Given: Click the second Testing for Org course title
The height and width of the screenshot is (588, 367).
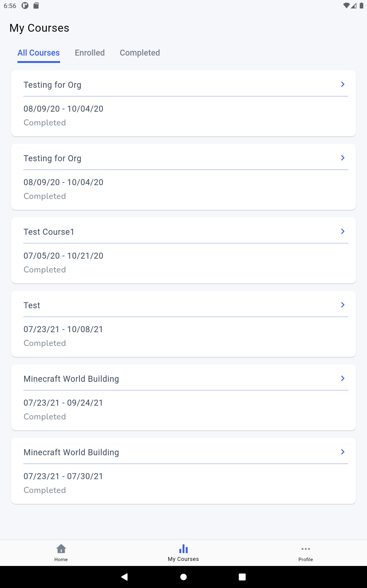Looking at the screenshot, I should pyautogui.click(x=53, y=158).
